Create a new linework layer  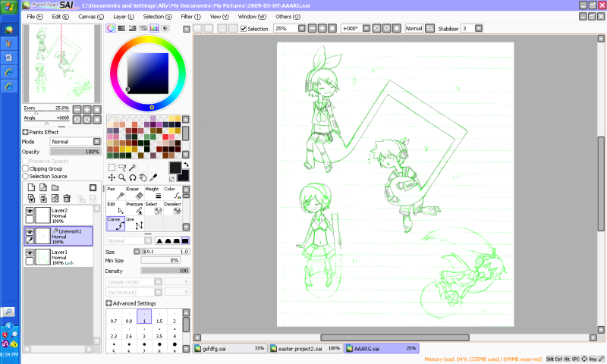(x=43, y=187)
